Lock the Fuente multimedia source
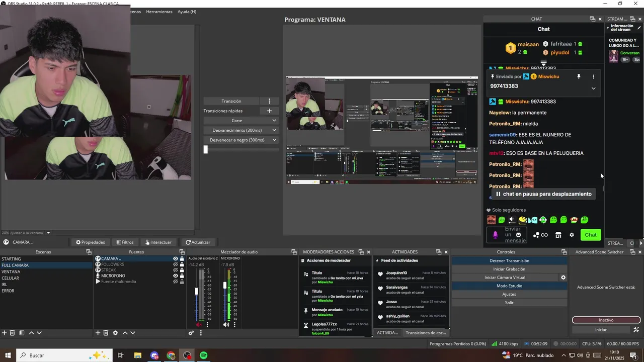 click(182, 282)
